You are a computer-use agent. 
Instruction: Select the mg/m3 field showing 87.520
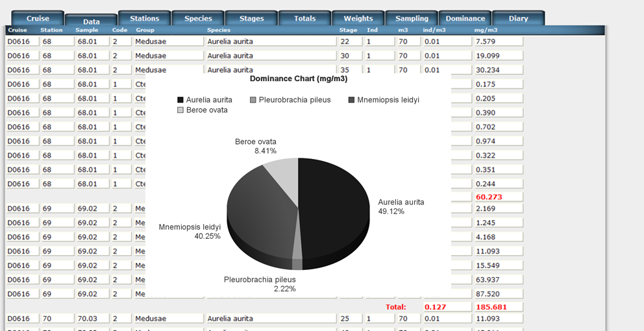tap(498, 293)
